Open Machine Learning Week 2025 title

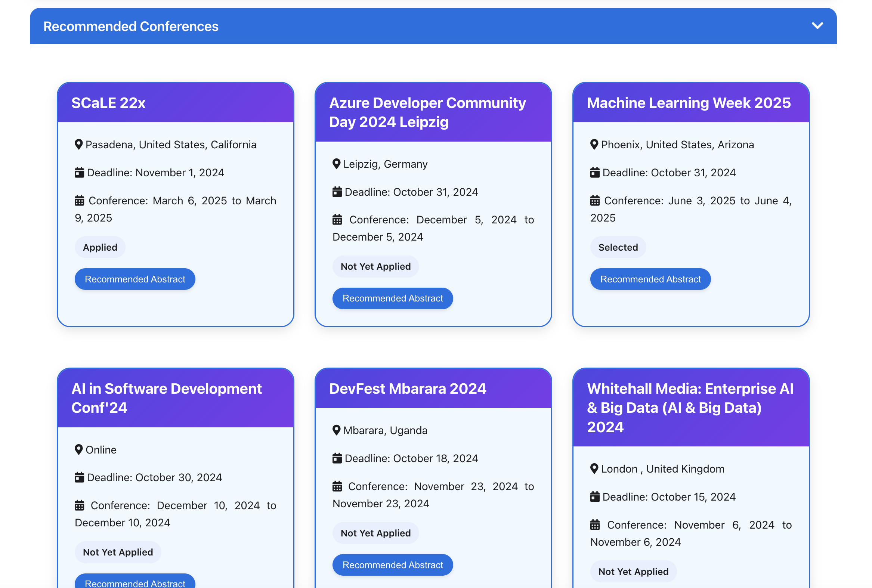(x=689, y=103)
